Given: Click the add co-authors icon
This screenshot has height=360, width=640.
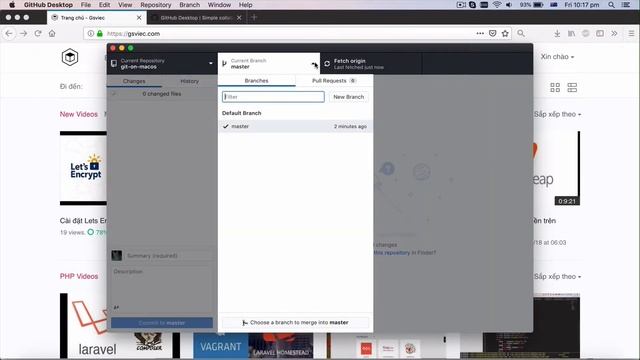Looking at the screenshot, I should (116, 307).
